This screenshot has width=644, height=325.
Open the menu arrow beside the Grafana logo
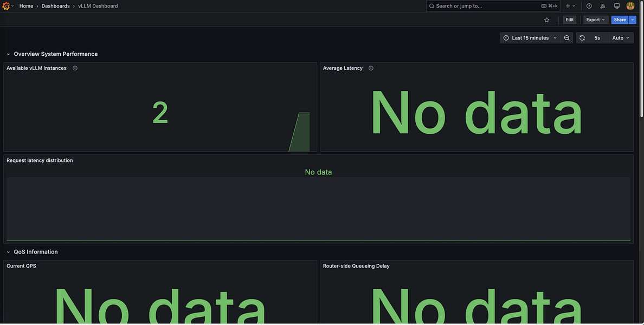click(12, 6)
